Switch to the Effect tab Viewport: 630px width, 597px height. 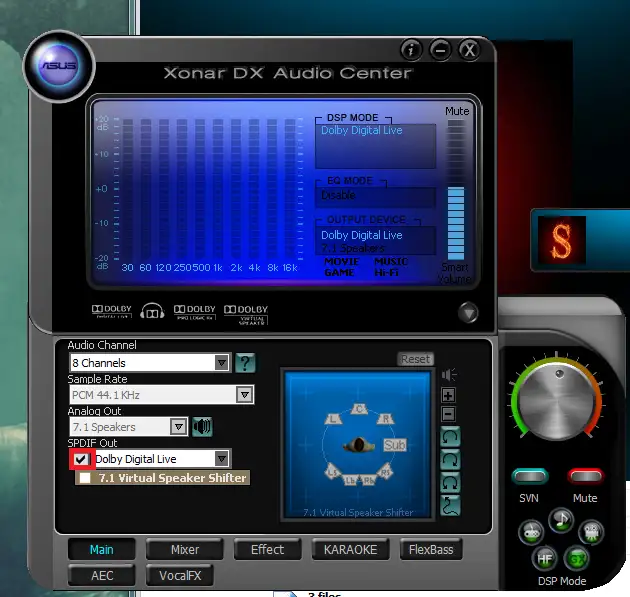point(267,550)
